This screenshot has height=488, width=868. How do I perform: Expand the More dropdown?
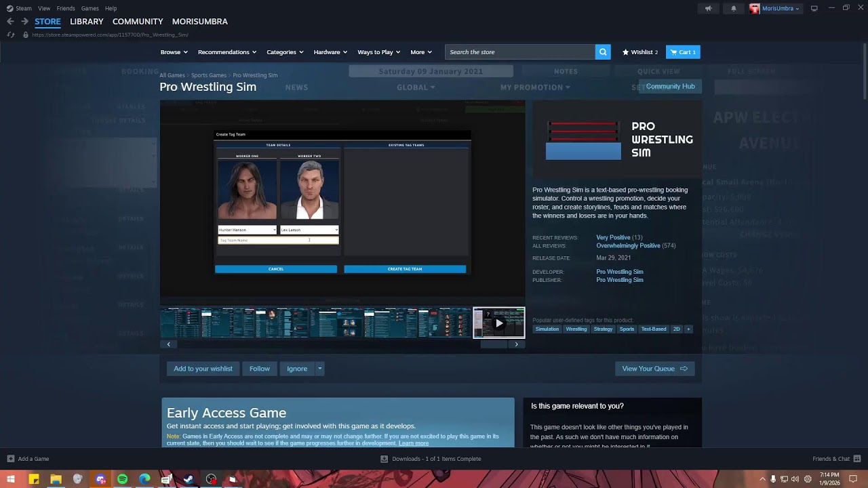click(x=421, y=52)
